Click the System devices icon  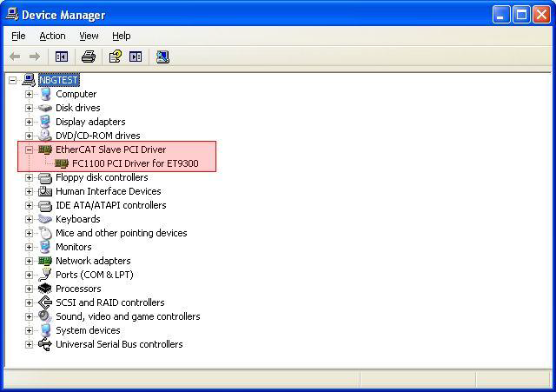45,330
